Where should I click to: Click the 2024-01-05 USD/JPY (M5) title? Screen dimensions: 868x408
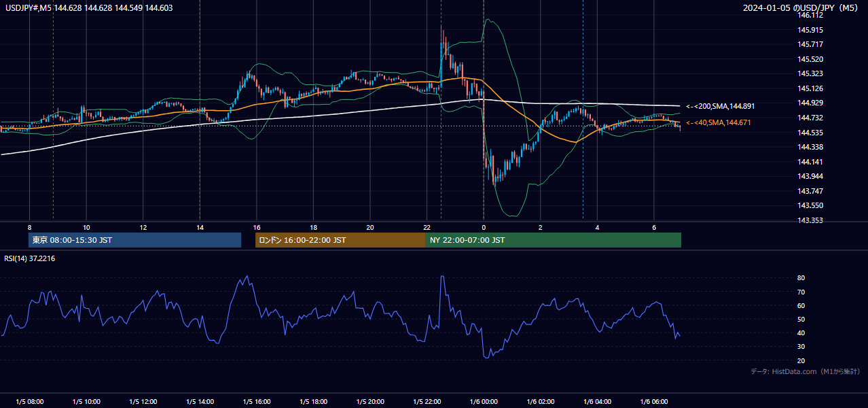(801, 7)
